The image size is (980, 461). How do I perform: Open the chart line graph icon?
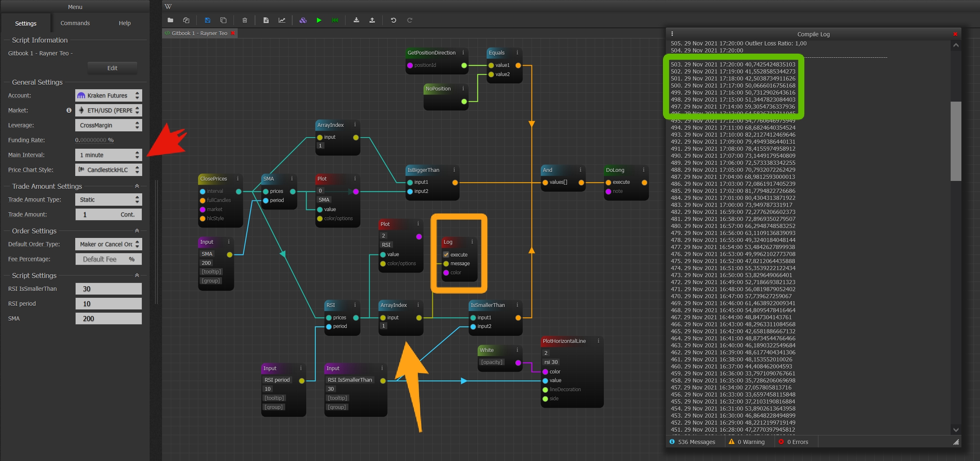[282, 20]
